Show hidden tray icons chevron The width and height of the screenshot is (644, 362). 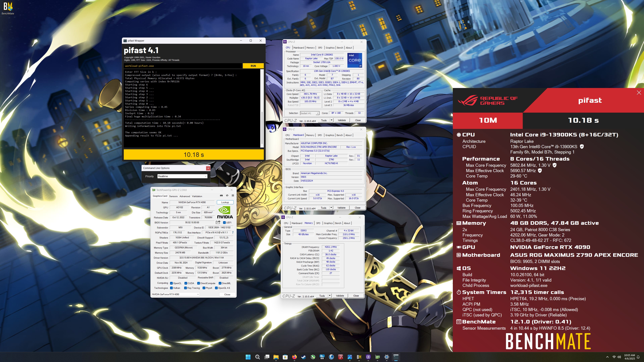tap(607, 357)
